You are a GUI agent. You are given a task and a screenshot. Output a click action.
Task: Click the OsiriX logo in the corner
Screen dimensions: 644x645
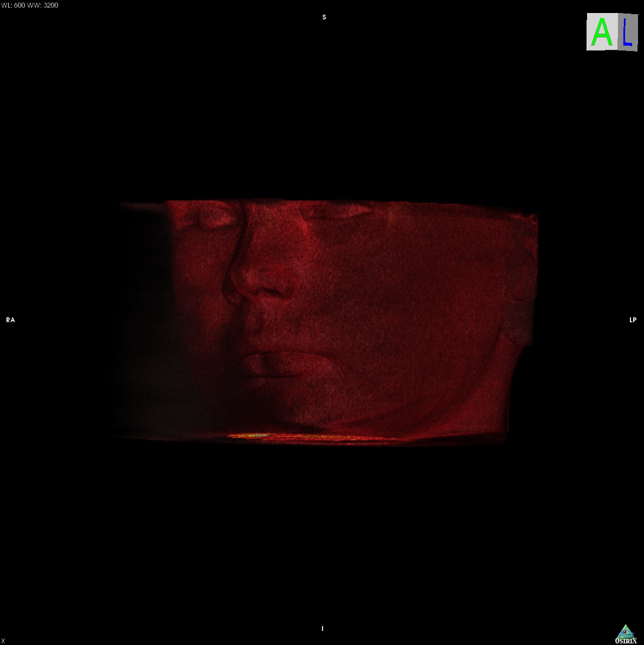coord(626,634)
